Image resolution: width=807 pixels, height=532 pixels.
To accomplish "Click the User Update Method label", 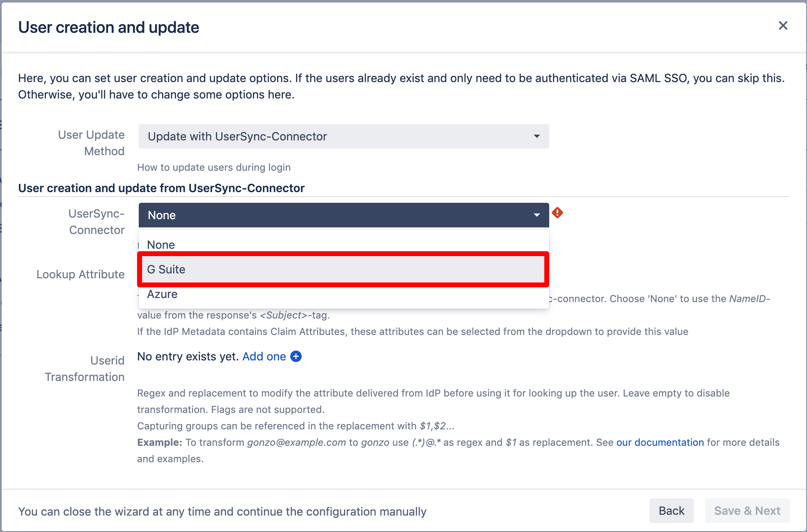I will (x=92, y=143).
